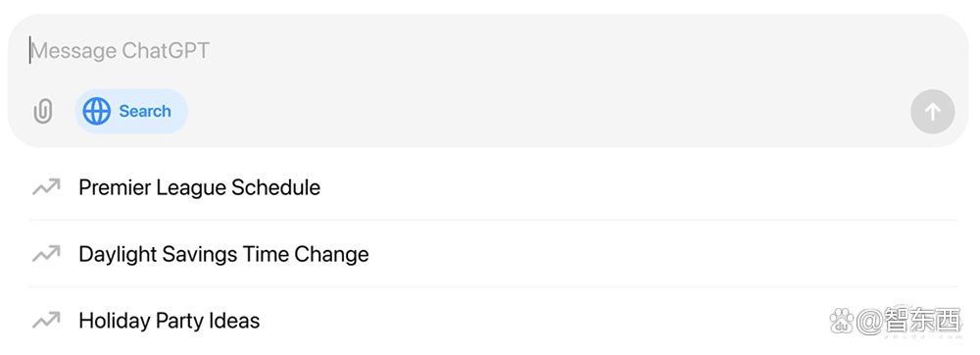Click the Message ChatGPT placeholder text
Screen dimensions: 980x355
pos(120,51)
